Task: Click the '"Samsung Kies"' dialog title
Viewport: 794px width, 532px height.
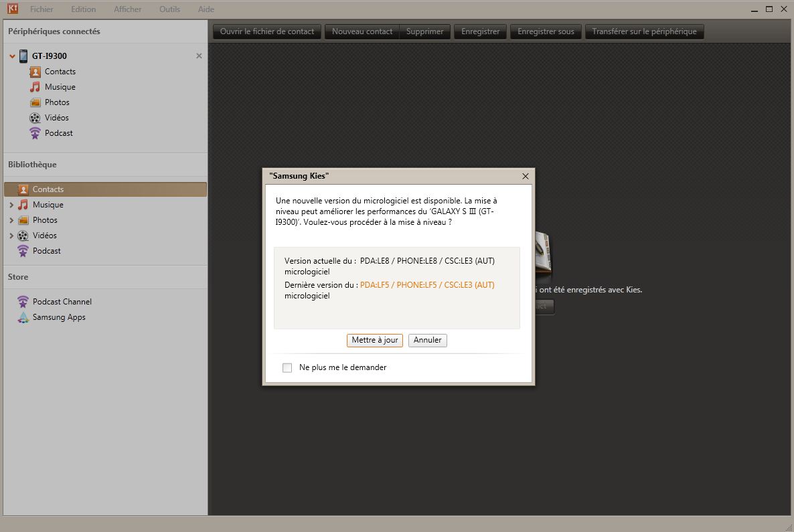Action: (299, 175)
